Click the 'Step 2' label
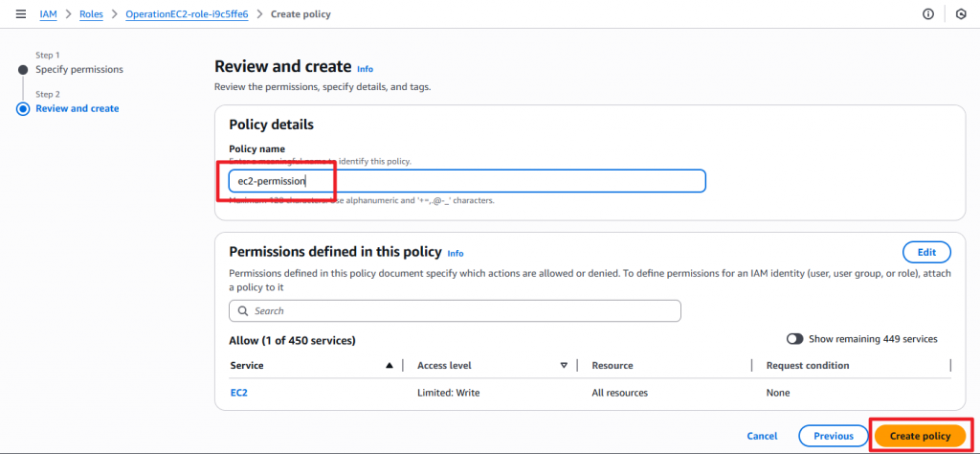Viewport: 980px width, 454px height. 48,94
